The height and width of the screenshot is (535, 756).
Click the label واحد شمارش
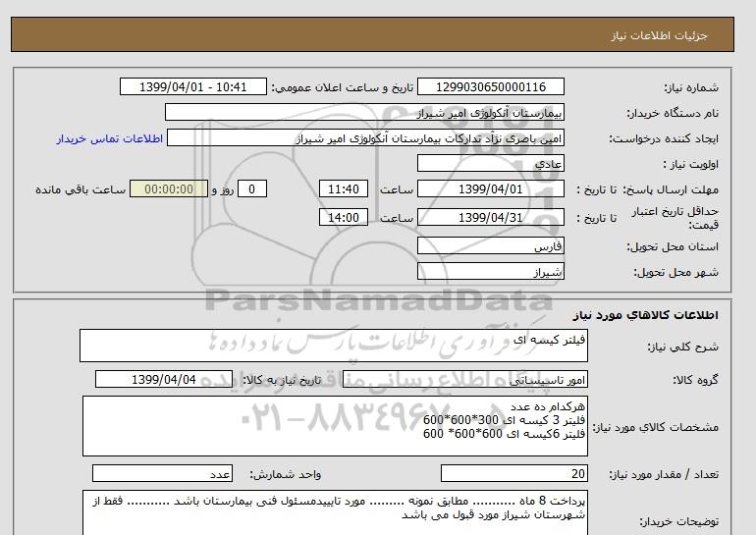pyautogui.click(x=286, y=475)
